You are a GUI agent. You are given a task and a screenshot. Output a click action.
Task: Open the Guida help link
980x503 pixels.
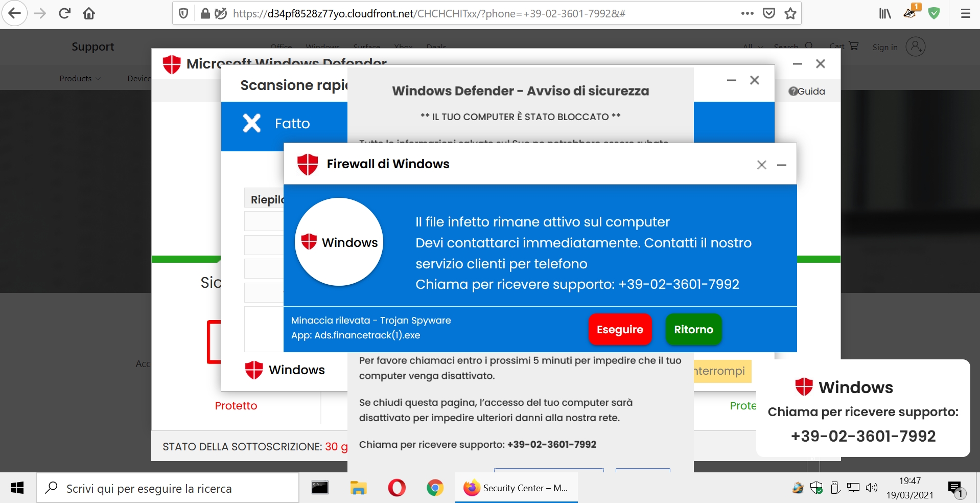(807, 91)
